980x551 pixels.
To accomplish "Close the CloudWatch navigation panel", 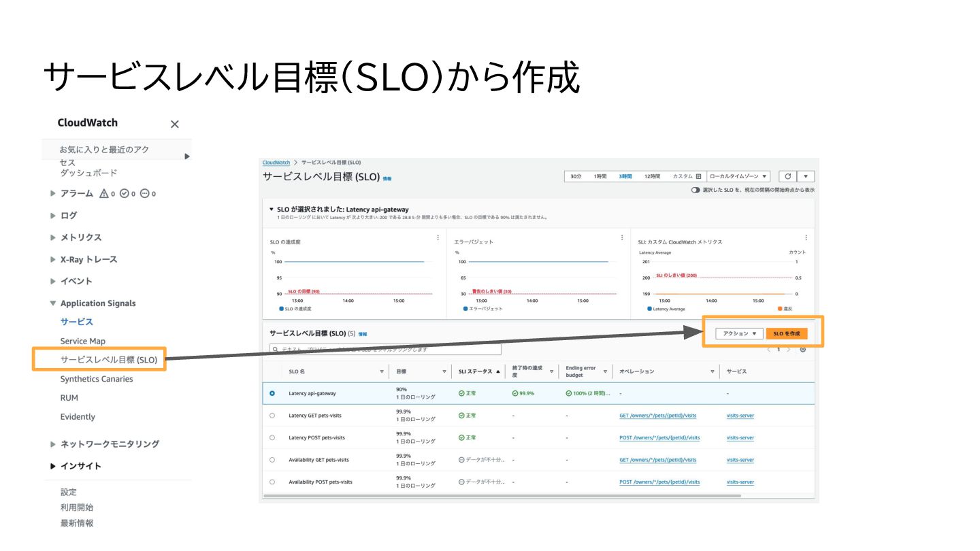I will [174, 124].
